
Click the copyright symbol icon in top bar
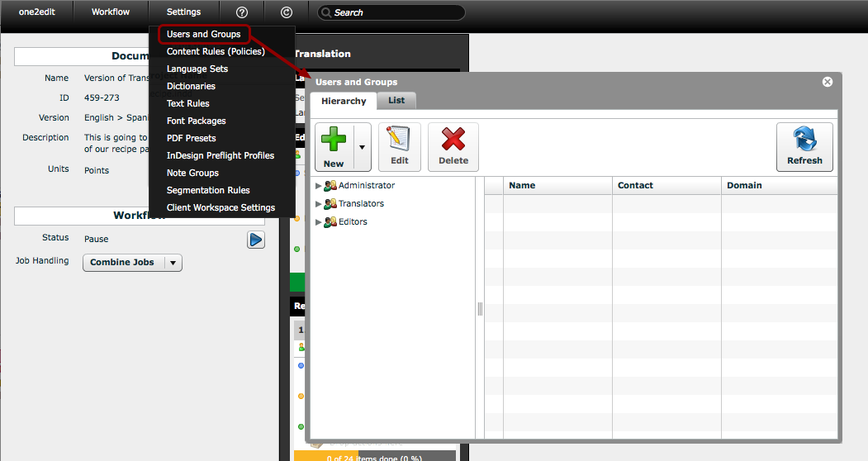coord(287,12)
